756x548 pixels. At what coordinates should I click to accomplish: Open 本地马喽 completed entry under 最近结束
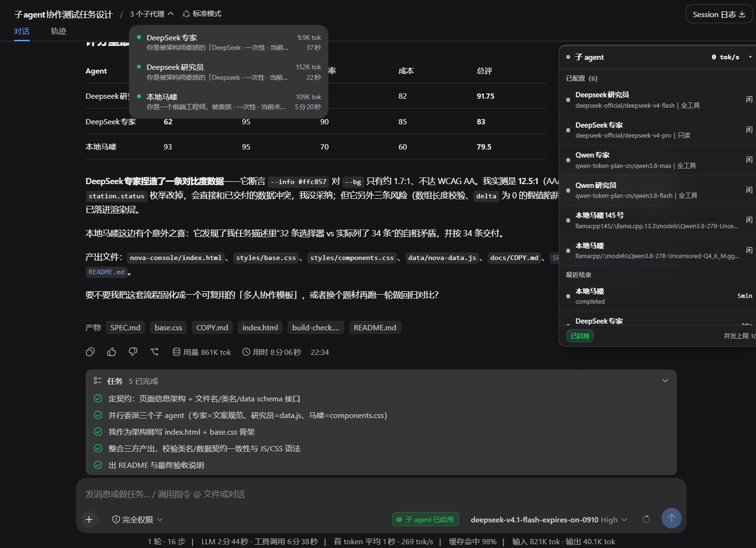[x=657, y=296]
